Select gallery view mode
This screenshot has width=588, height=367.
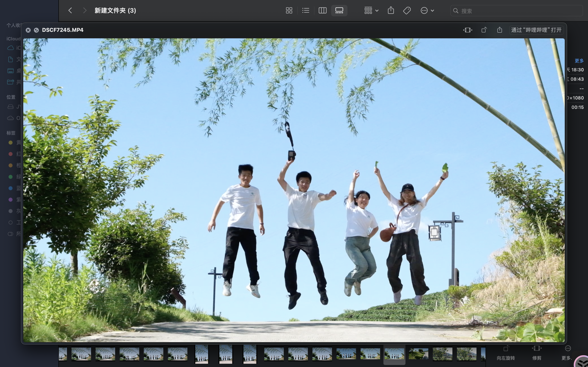[x=339, y=10]
